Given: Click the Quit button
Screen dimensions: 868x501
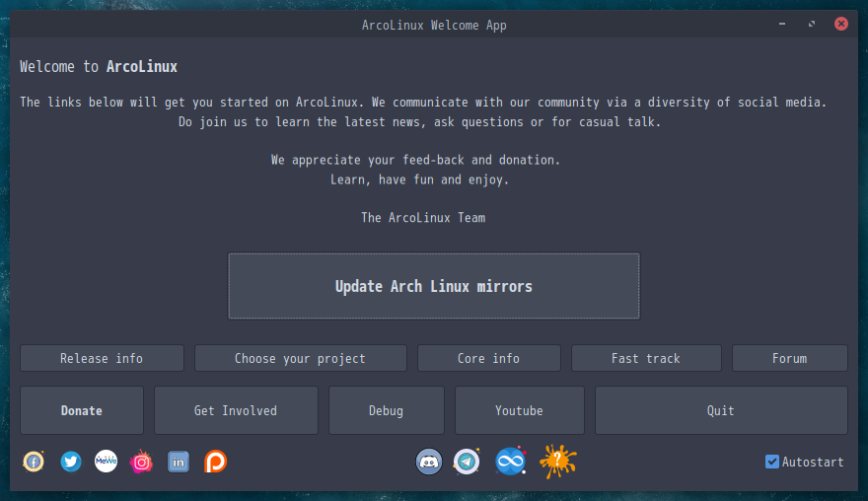Looking at the screenshot, I should [721, 410].
